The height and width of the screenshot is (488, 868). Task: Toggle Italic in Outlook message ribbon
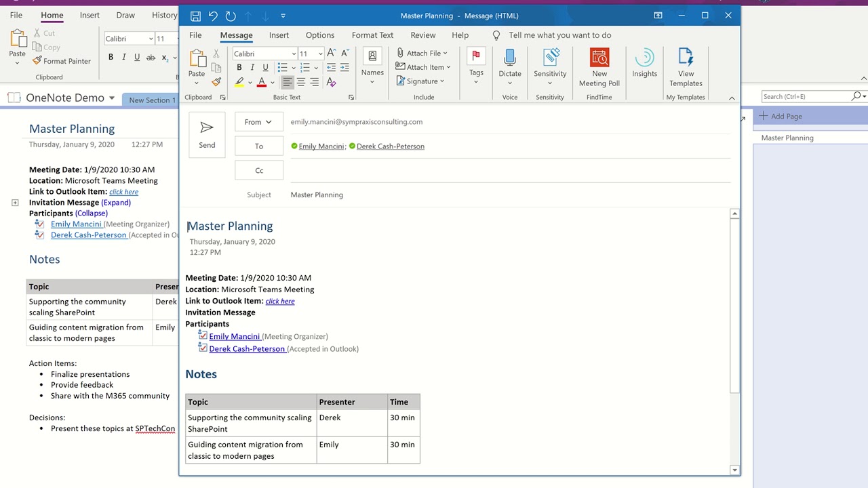pyautogui.click(x=252, y=68)
